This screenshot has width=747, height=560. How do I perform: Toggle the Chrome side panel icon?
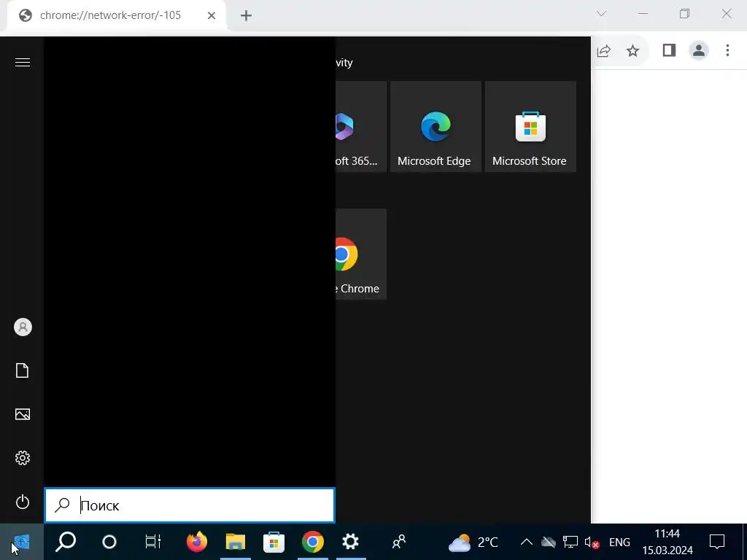point(670,50)
